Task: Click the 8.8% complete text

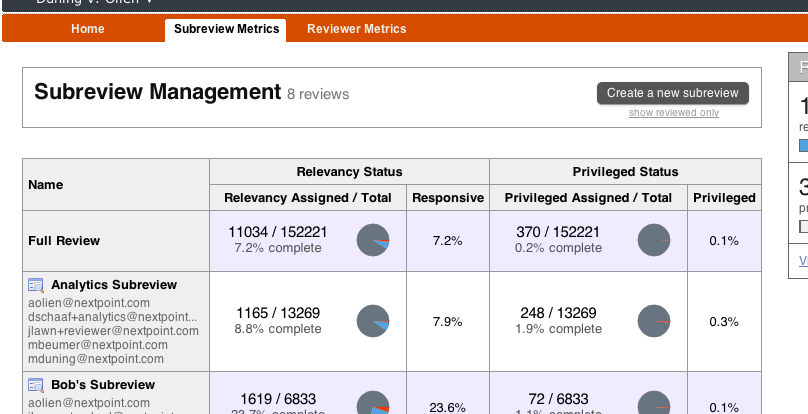Action: click(x=278, y=329)
